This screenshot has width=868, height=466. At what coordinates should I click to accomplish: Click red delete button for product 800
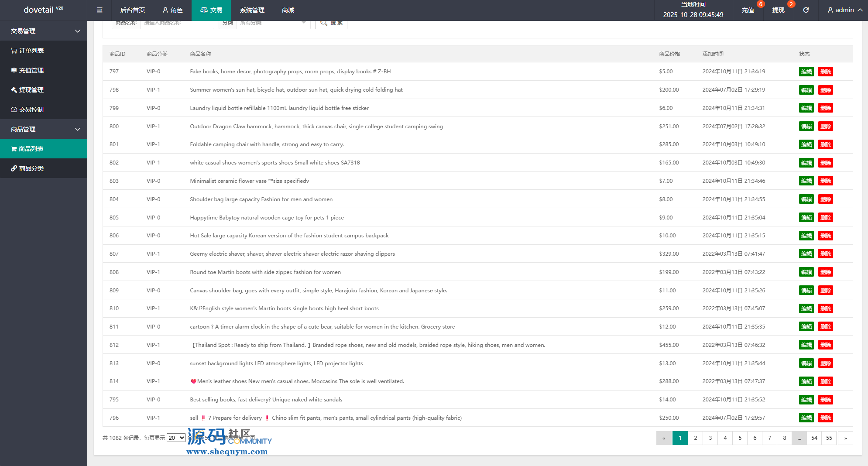click(825, 127)
